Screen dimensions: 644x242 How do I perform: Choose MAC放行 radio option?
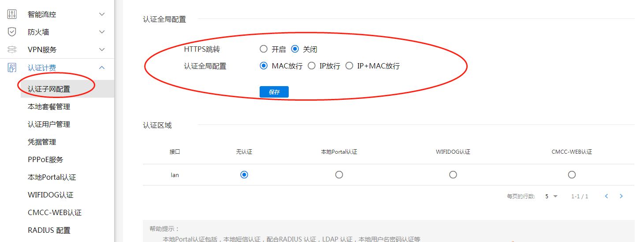point(264,66)
